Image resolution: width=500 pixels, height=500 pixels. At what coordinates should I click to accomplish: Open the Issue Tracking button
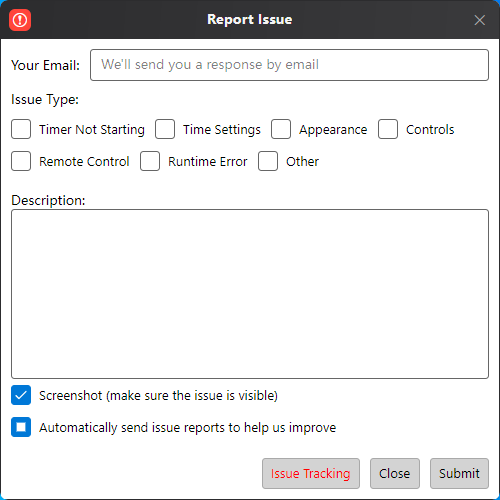pyautogui.click(x=311, y=473)
